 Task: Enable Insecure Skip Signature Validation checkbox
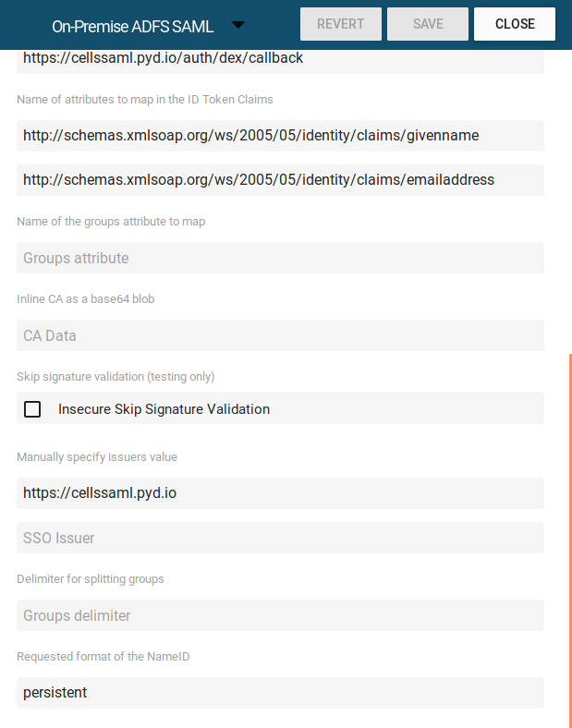(32, 409)
